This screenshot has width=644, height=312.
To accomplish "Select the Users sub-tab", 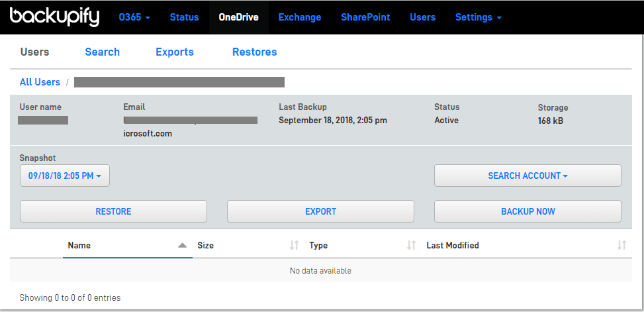I will point(35,52).
